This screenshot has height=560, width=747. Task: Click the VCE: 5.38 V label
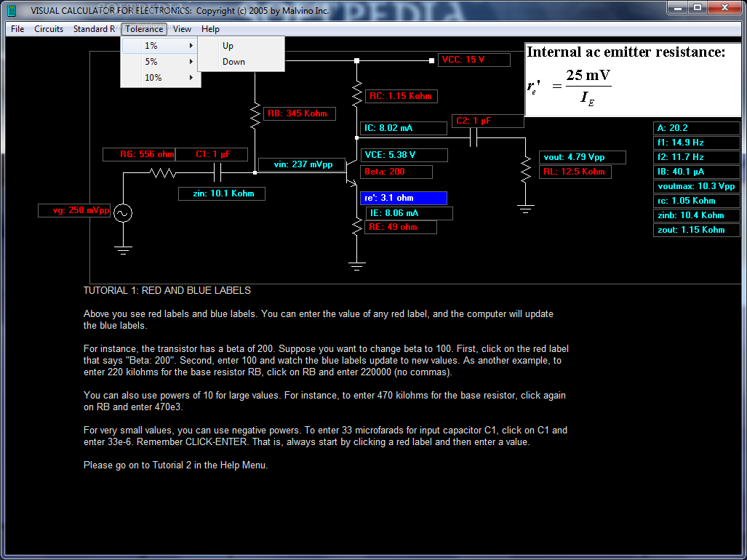click(x=404, y=155)
